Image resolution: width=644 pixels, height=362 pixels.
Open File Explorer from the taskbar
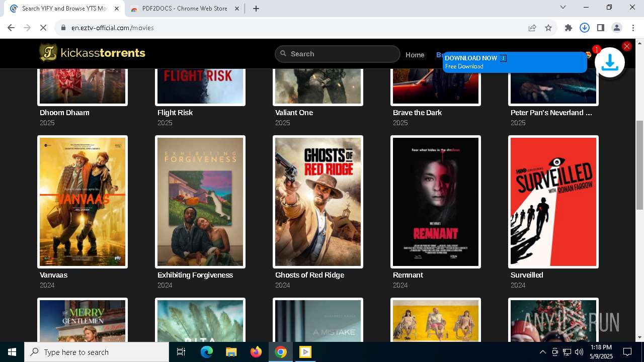click(231, 352)
